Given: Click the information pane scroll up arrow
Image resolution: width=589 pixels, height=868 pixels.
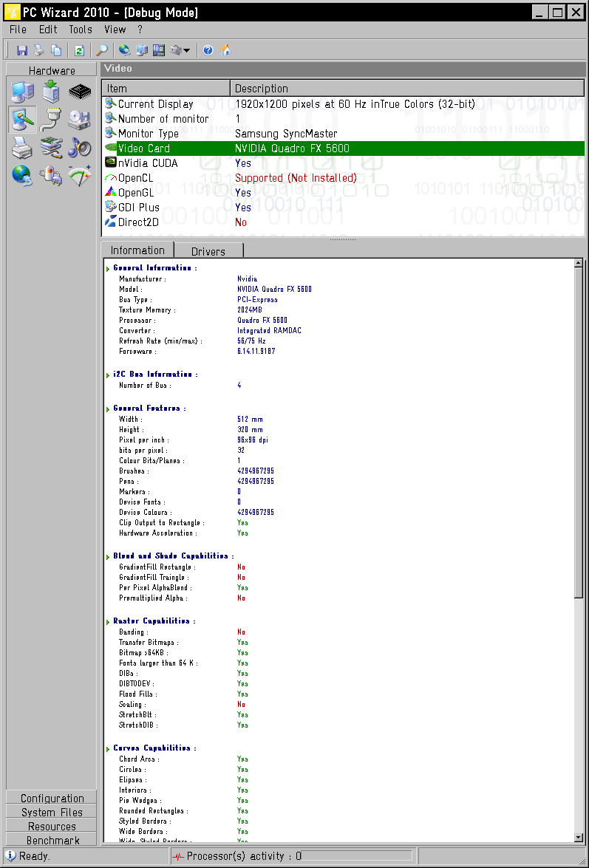Looking at the screenshot, I should point(579,264).
